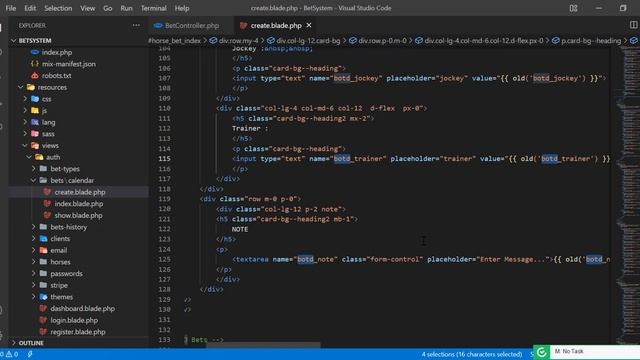Image resolution: width=640 pixels, height=360 pixels.
Task: Click p.card-bg--heading breadcrumb
Action: 591,40
